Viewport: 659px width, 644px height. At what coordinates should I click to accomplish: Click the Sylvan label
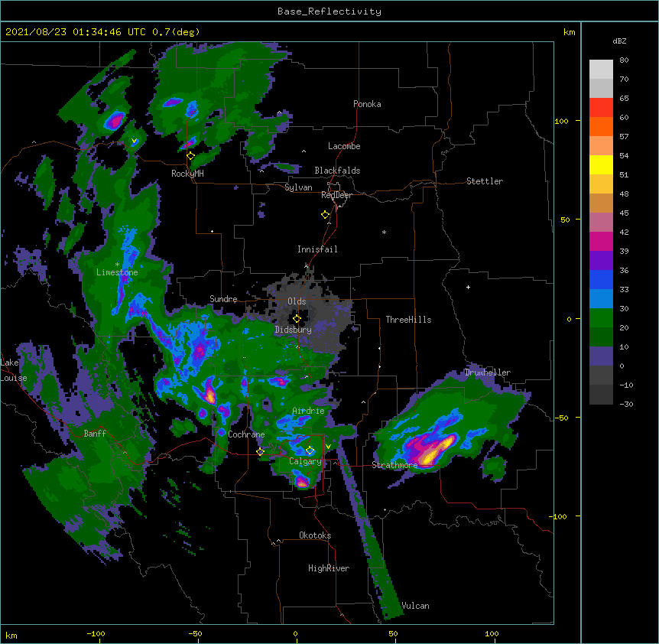coord(298,187)
